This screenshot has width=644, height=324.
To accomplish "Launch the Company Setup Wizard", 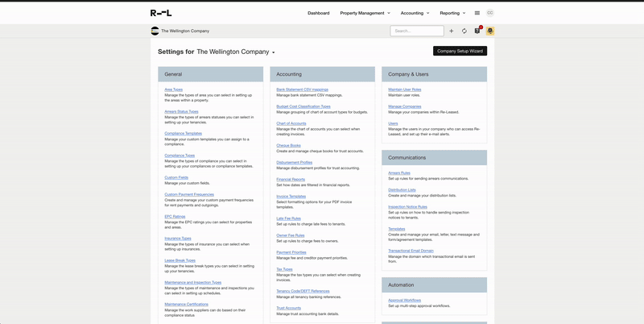I will (460, 51).
